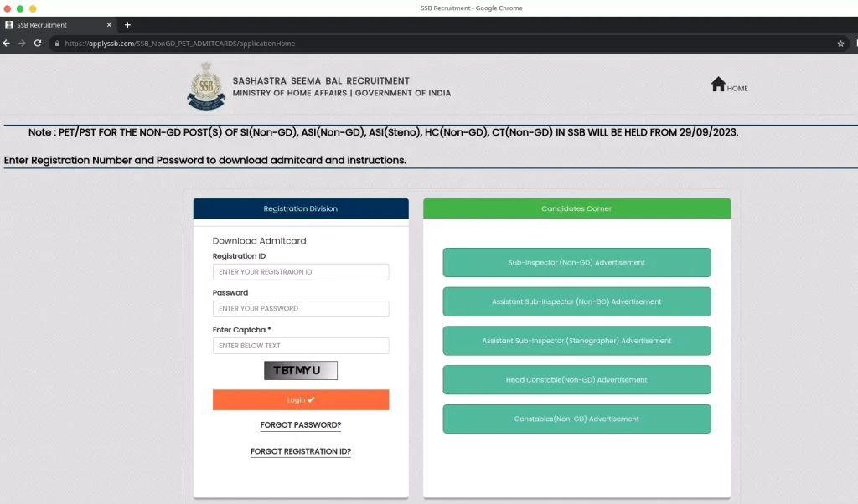Open a new tab with the plus icon
The height and width of the screenshot is (504, 858).
127,25
